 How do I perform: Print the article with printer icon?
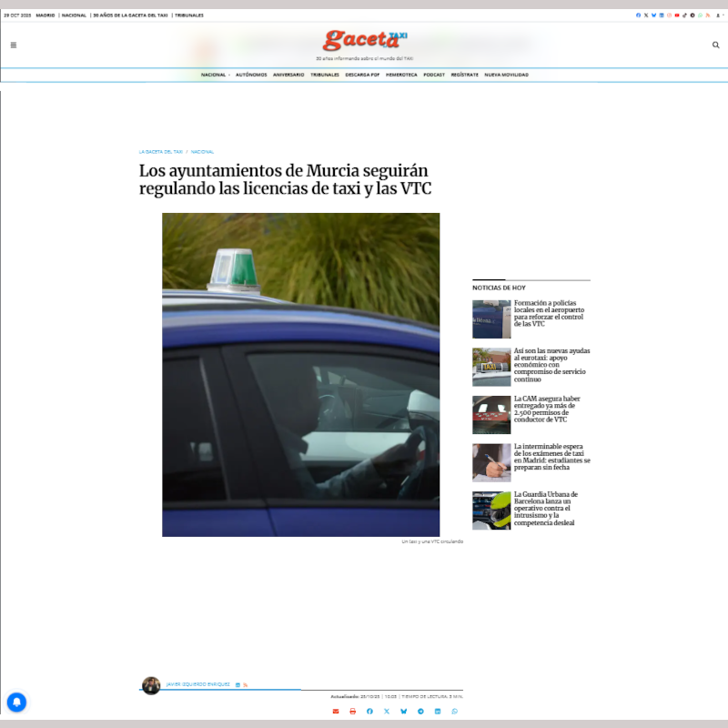pyautogui.click(x=352, y=711)
